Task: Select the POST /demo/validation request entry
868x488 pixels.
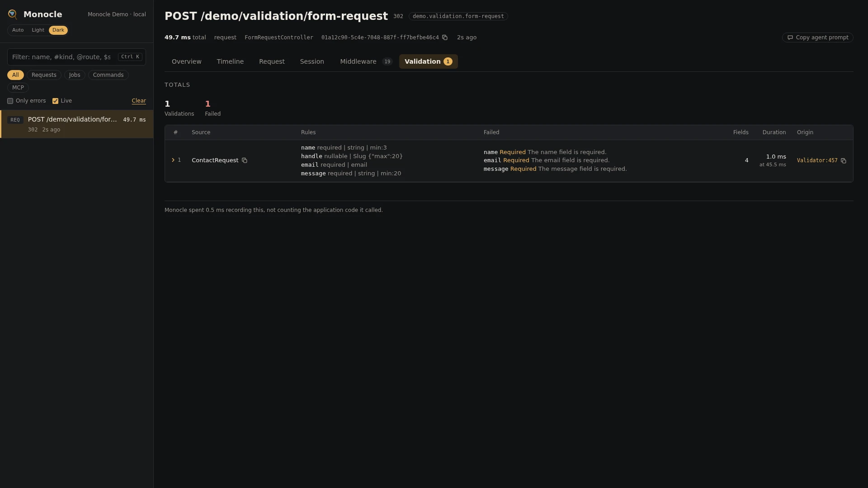Action: click(77, 124)
